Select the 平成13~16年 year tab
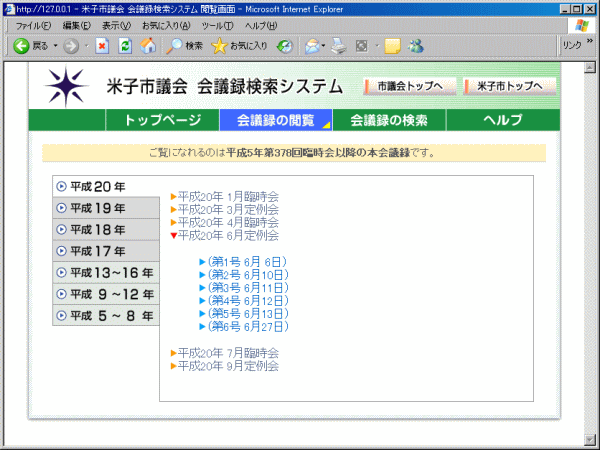Image resolution: width=600 pixels, height=450 pixels. [x=106, y=273]
